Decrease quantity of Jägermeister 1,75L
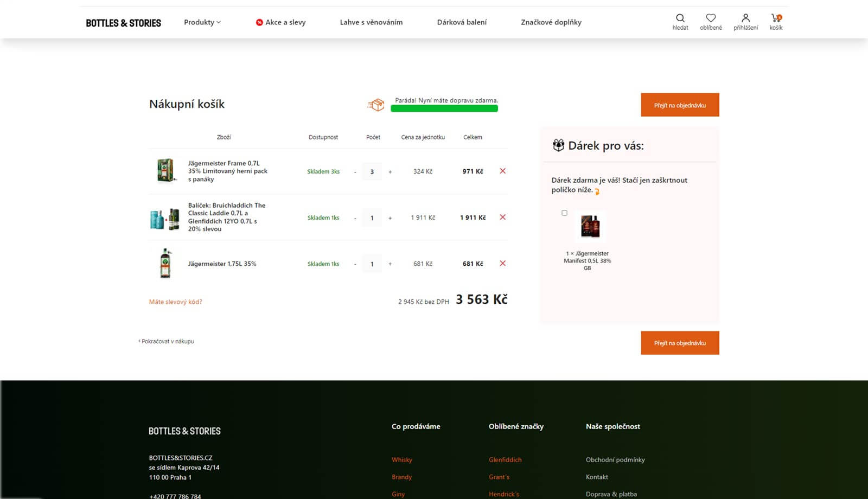 tap(355, 264)
